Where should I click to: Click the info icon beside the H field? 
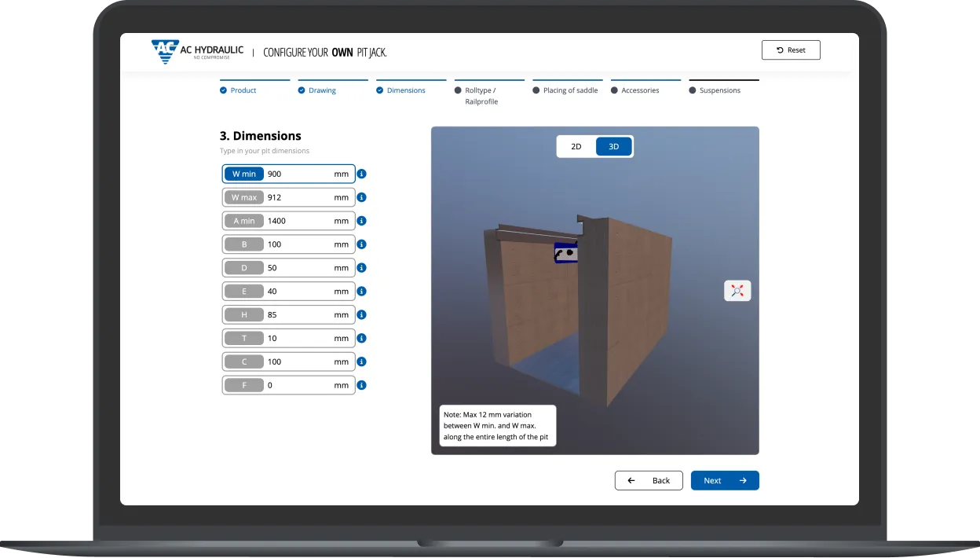tap(361, 314)
